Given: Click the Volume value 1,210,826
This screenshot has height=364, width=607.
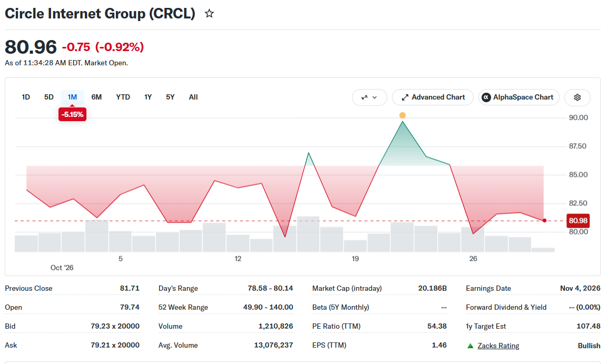Looking at the screenshot, I should coord(276,326).
